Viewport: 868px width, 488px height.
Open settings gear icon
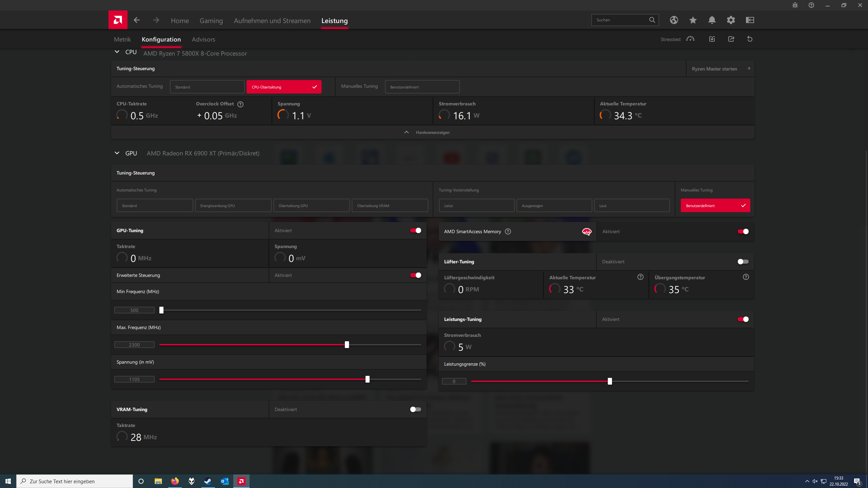[731, 20]
